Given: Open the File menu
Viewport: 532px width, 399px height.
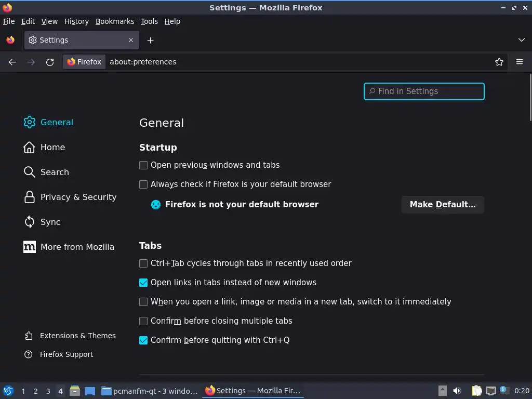Looking at the screenshot, I should click(x=9, y=21).
